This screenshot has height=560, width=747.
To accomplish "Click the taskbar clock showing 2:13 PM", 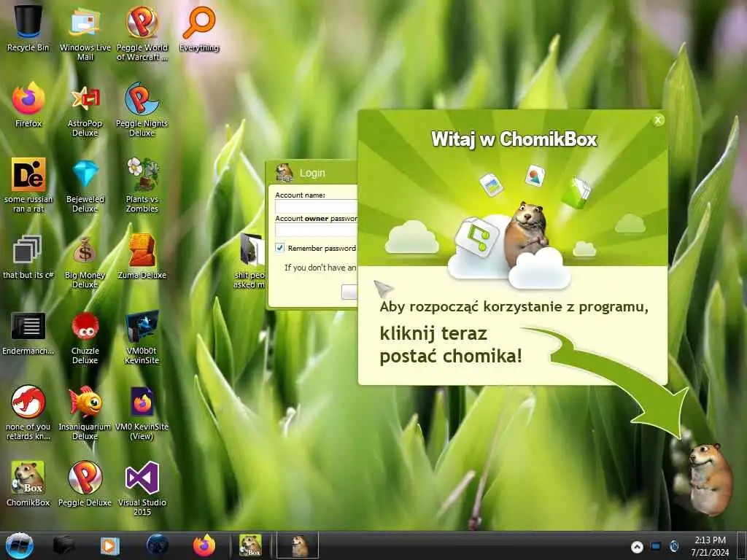I will point(710,546).
